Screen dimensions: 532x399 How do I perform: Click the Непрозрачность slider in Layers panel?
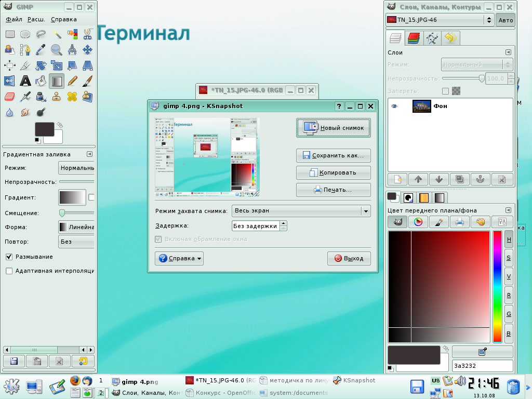[461, 78]
